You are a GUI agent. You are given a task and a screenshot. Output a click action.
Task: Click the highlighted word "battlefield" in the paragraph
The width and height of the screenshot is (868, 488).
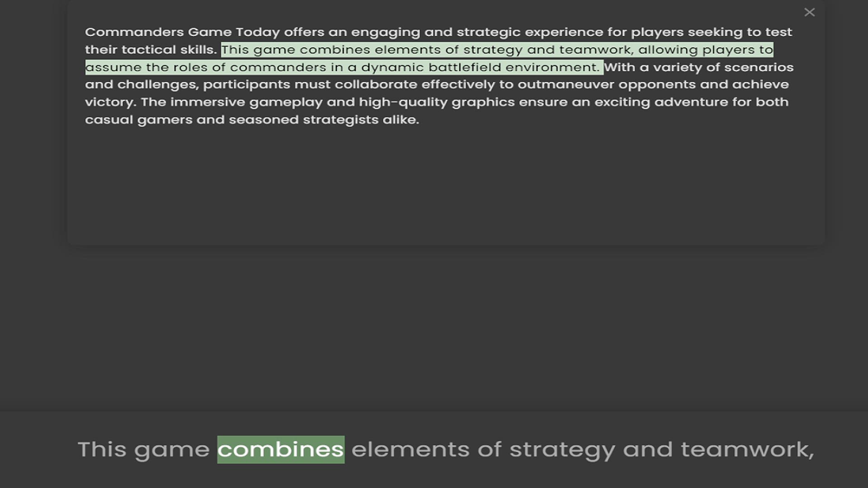[465, 67]
